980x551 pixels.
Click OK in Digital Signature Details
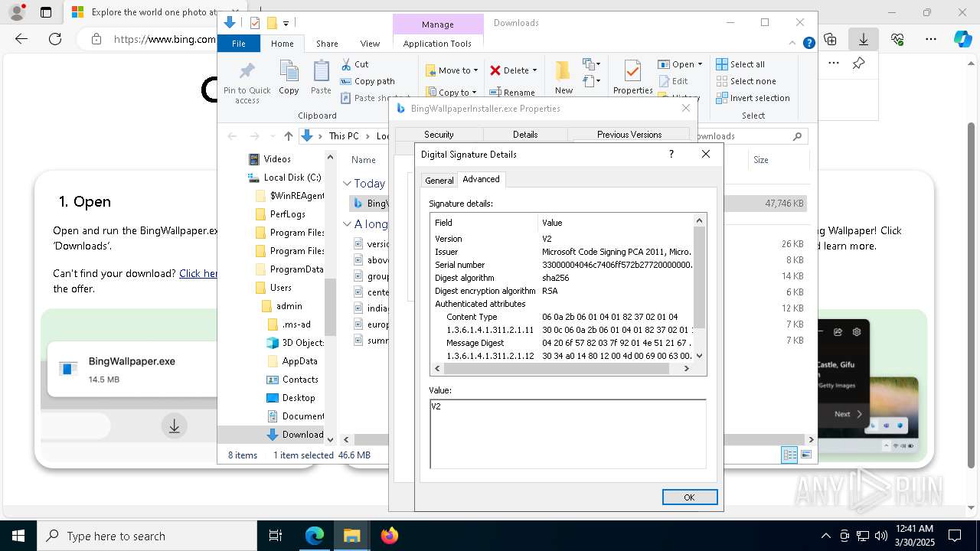pyautogui.click(x=690, y=497)
